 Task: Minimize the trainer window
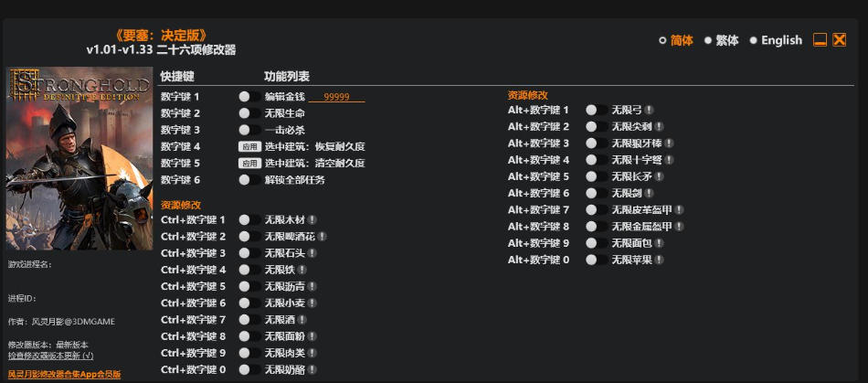820,40
